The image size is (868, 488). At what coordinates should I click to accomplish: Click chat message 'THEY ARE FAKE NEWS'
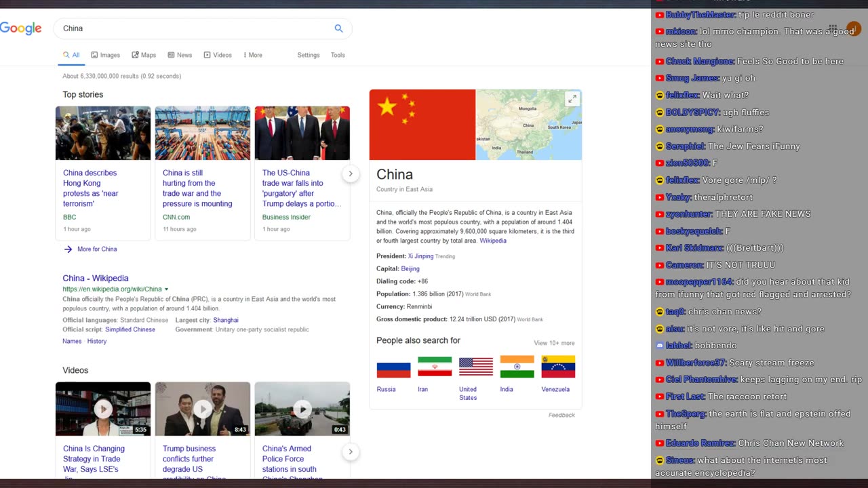coord(763,213)
